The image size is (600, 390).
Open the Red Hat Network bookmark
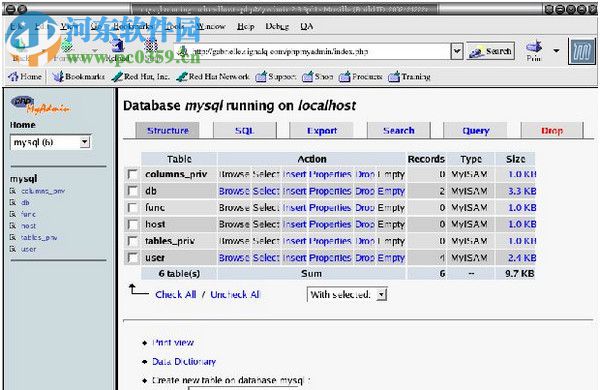[213, 77]
